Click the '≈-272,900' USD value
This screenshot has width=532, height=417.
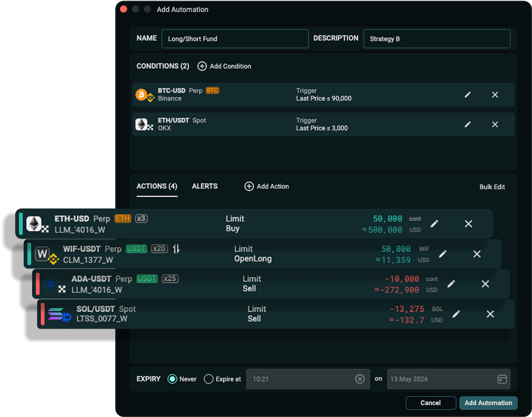pyautogui.click(x=397, y=290)
